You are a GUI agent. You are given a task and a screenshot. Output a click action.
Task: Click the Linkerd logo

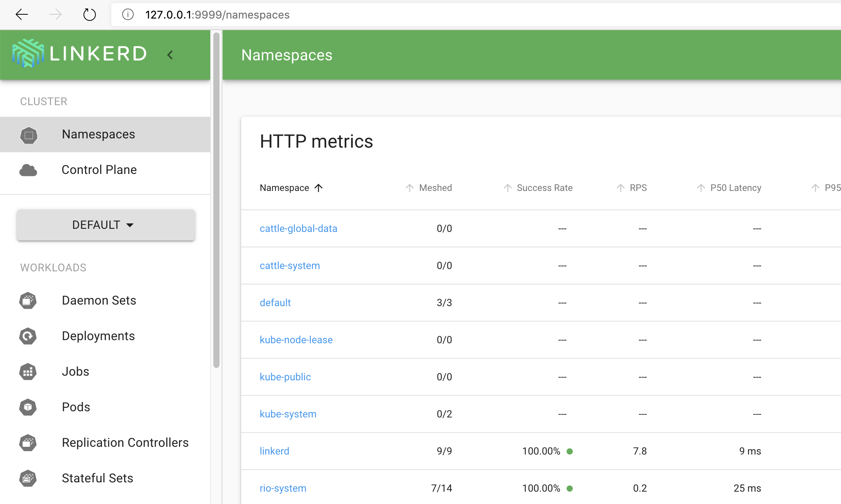[80, 53]
